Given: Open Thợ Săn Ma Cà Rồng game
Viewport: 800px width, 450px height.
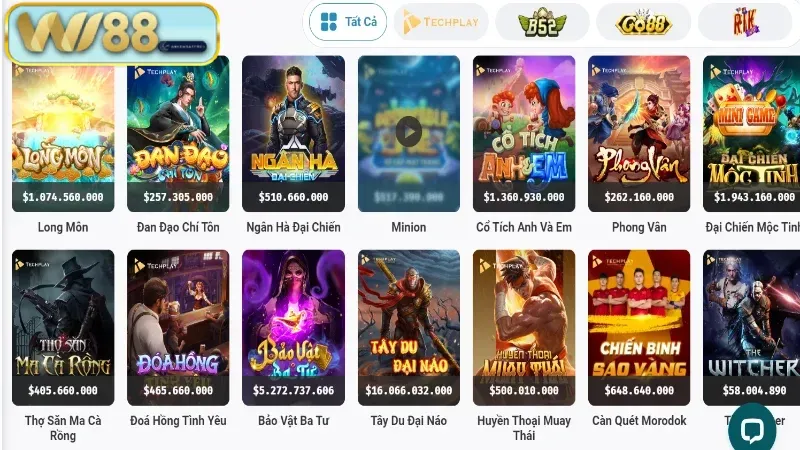Looking at the screenshot, I should (x=63, y=328).
